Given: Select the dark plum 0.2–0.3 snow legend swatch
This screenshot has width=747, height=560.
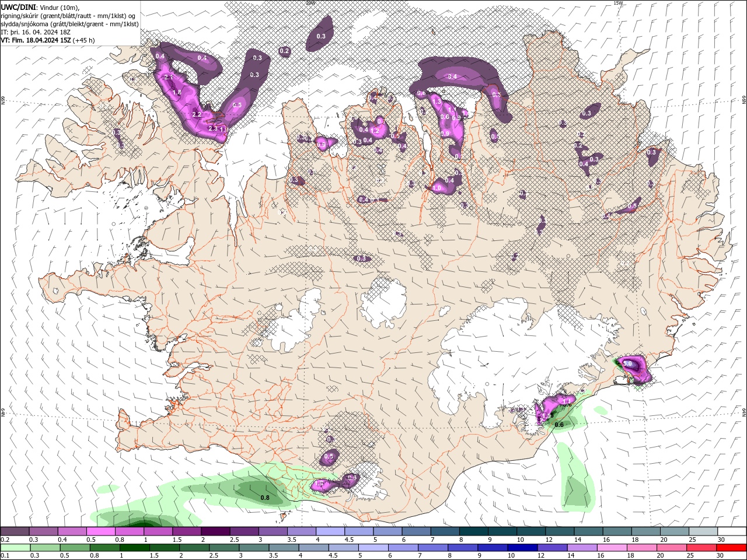Looking at the screenshot, I should click(x=15, y=531).
